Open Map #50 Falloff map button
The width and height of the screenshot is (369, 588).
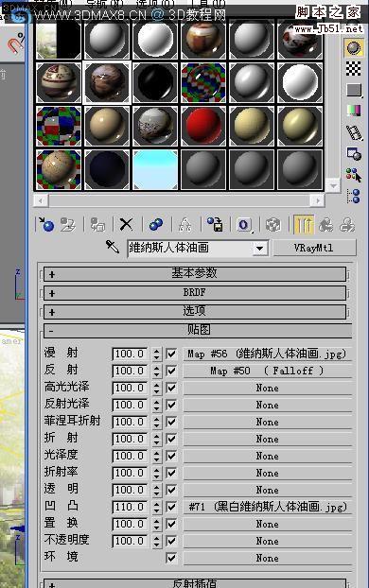click(x=267, y=371)
